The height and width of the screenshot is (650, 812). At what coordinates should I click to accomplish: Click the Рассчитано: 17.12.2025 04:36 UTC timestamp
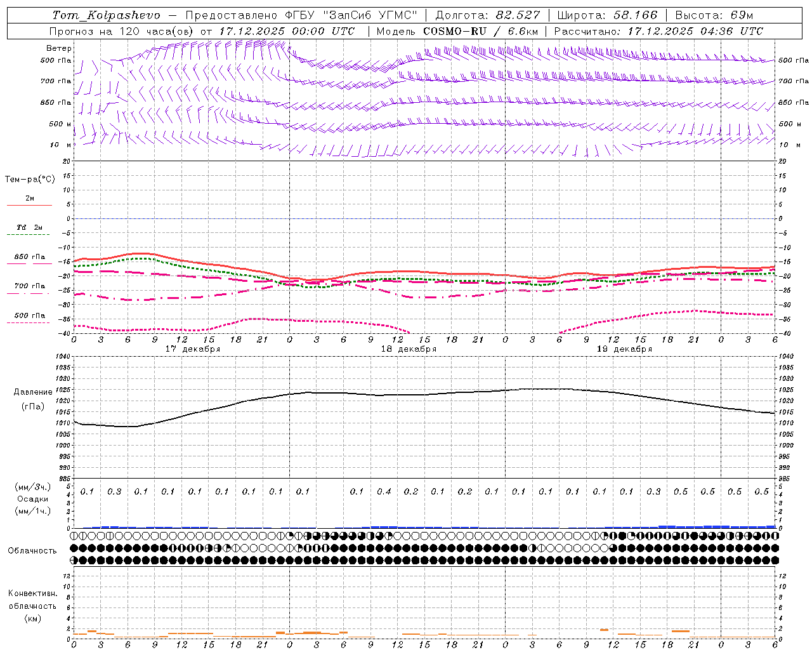coord(658,31)
